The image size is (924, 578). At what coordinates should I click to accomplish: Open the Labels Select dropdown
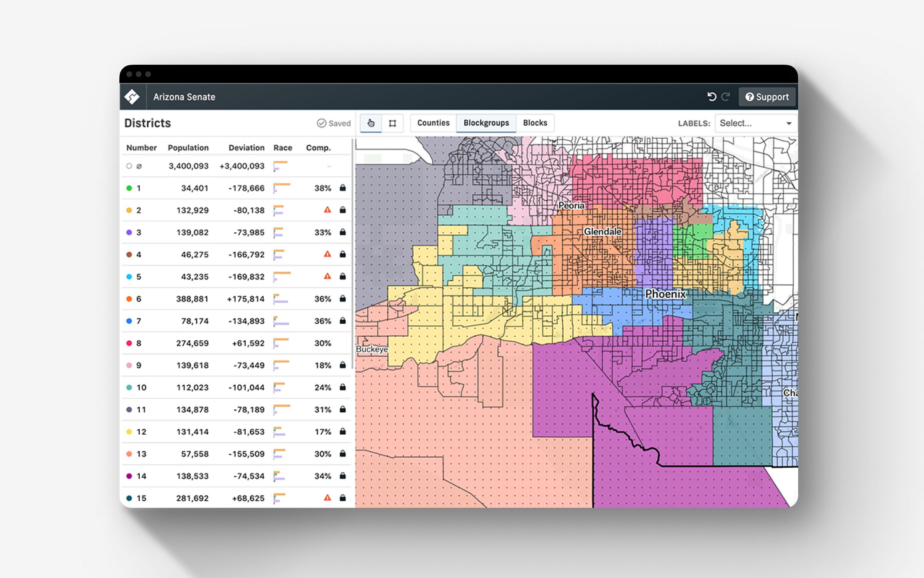tap(756, 123)
